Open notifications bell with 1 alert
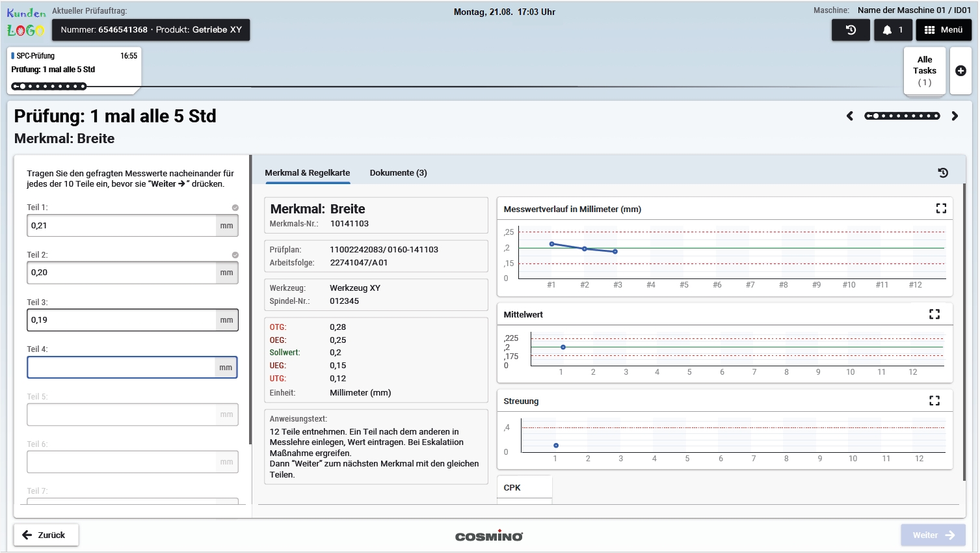Screen dimensions: 980x553 (x=893, y=30)
